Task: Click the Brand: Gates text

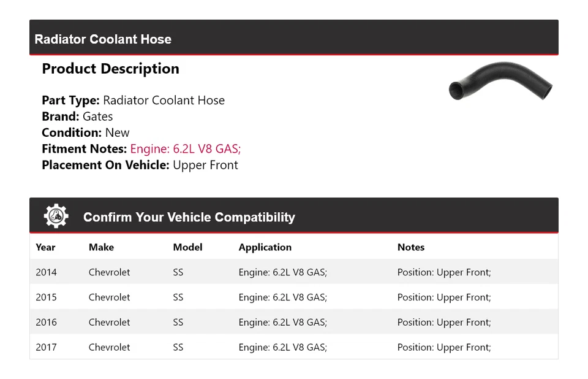Action: coord(77,117)
